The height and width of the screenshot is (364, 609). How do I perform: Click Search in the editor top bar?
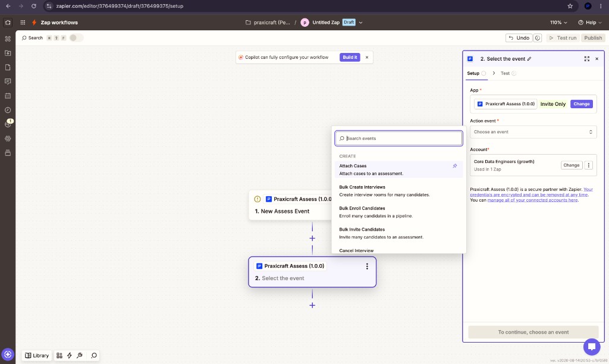click(x=32, y=38)
